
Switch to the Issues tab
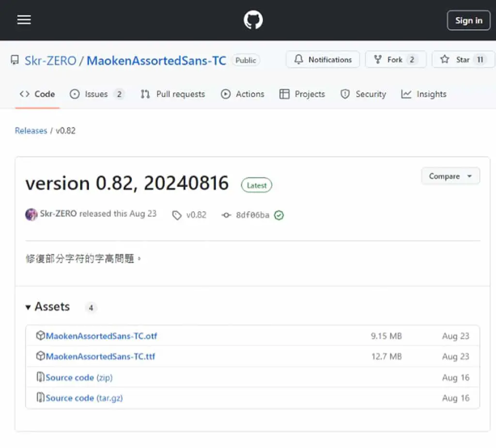tap(97, 94)
